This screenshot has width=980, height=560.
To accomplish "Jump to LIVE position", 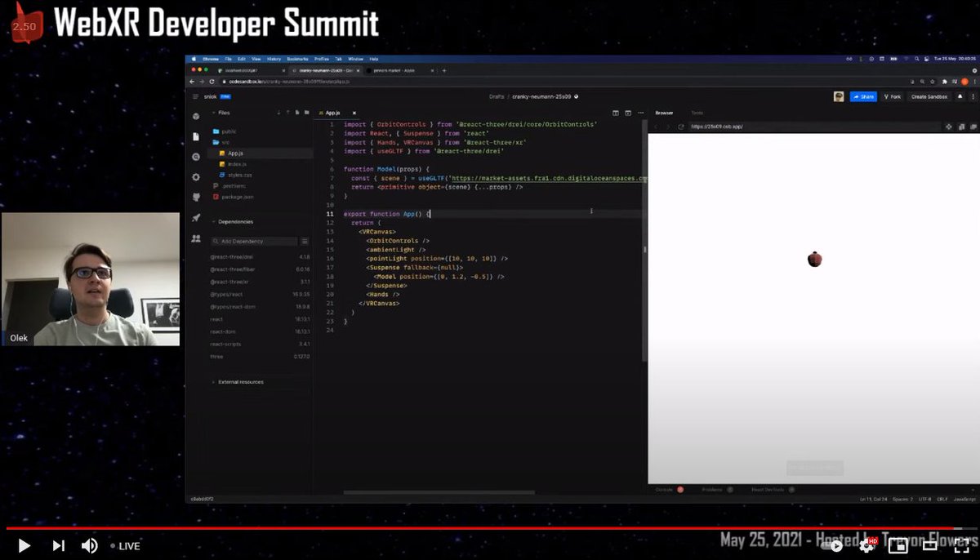I will [x=124, y=546].
